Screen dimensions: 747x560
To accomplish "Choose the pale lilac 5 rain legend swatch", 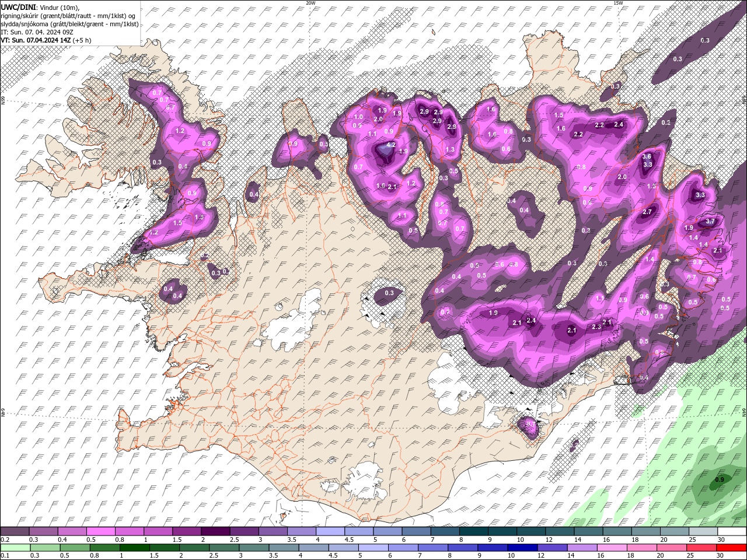I will tap(373, 547).
